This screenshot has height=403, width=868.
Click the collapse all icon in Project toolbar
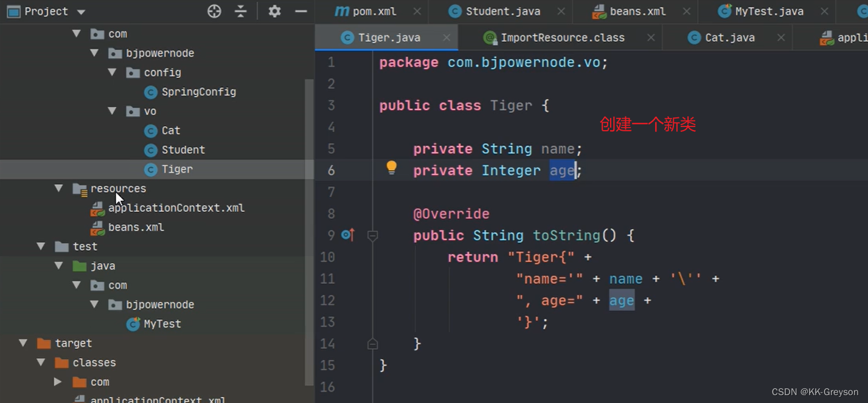coord(241,11)
